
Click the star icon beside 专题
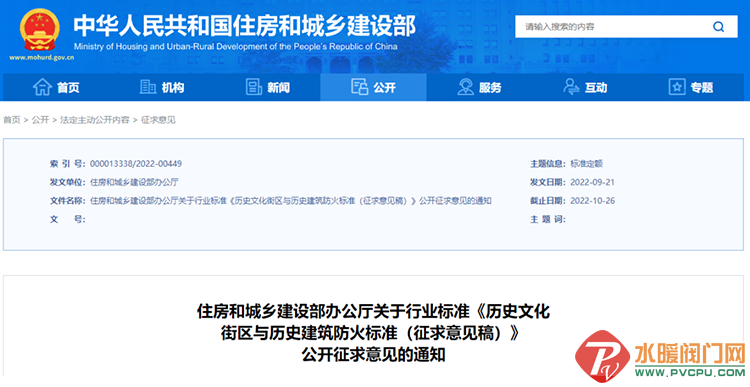click(x=677, y=87)
